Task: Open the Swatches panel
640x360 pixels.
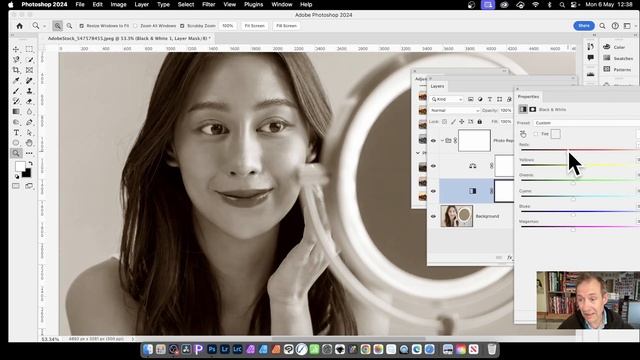Action: coord(618,58)
